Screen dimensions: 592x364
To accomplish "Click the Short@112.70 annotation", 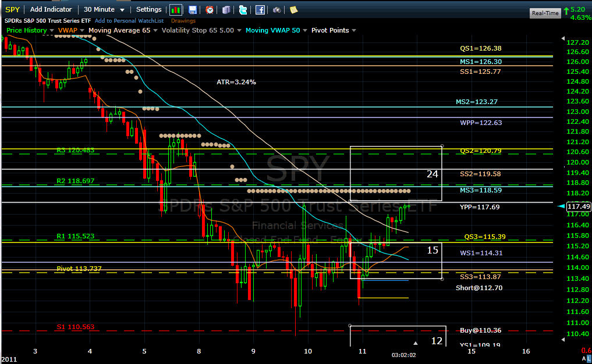I will 479,288.
